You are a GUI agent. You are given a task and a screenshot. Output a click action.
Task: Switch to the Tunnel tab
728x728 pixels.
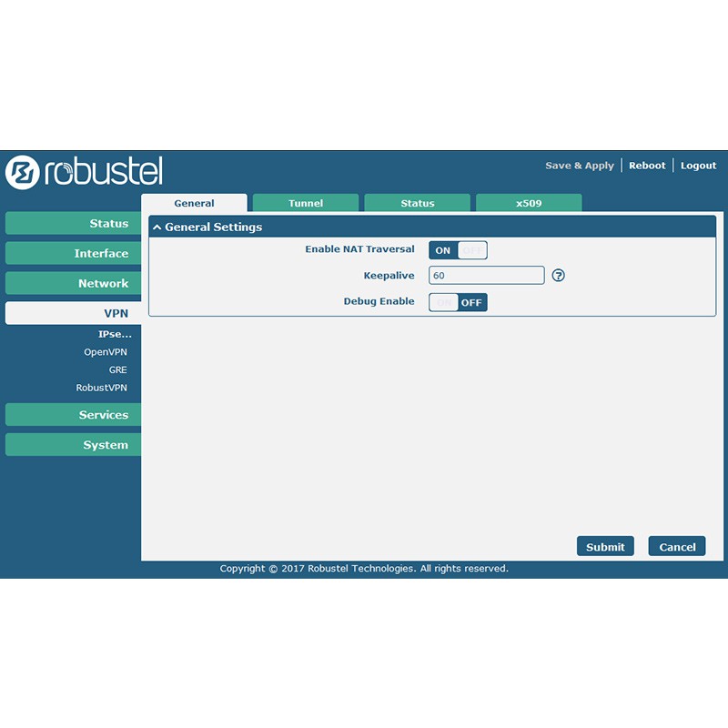coord(306,203)
